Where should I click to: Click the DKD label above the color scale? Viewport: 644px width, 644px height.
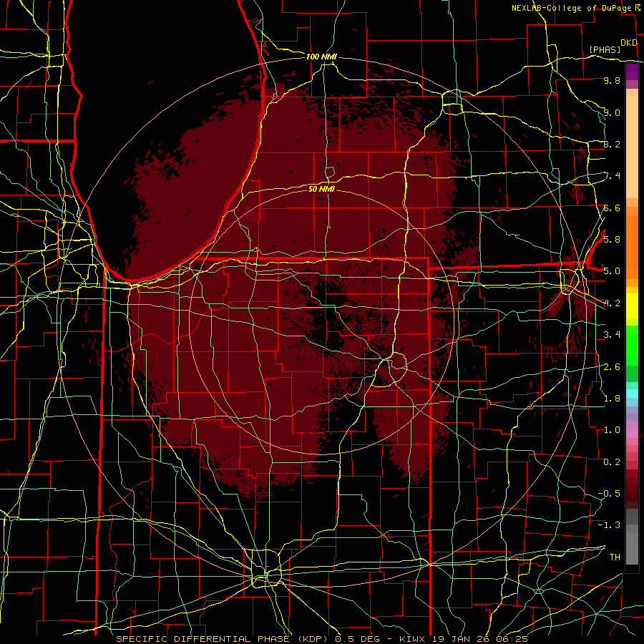pyautogui.click(x=629, y=43)
